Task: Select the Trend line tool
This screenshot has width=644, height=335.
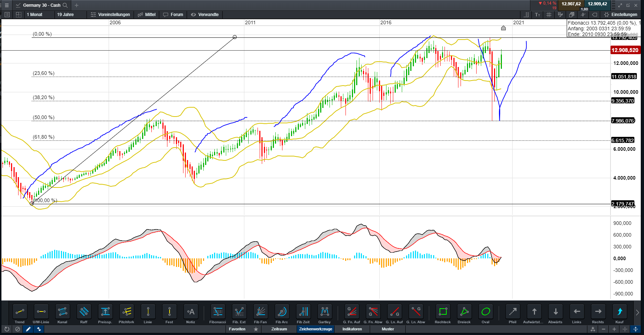Action: click(x=20, y=314)
